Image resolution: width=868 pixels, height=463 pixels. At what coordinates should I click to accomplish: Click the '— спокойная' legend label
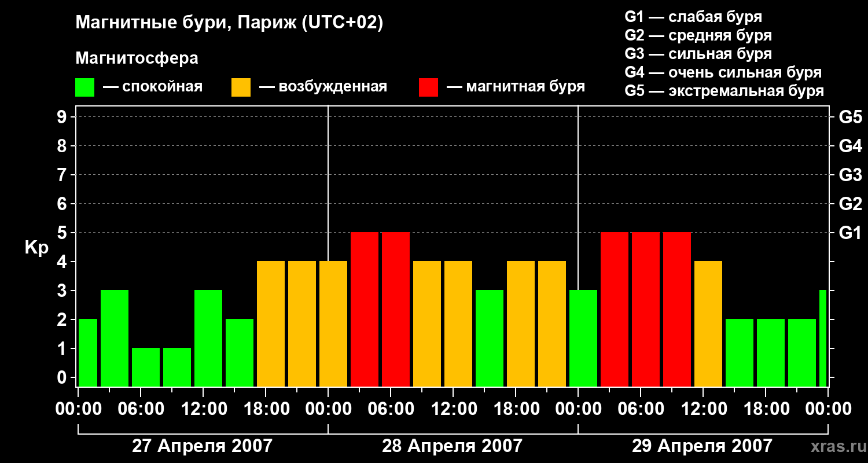(153, 87)
